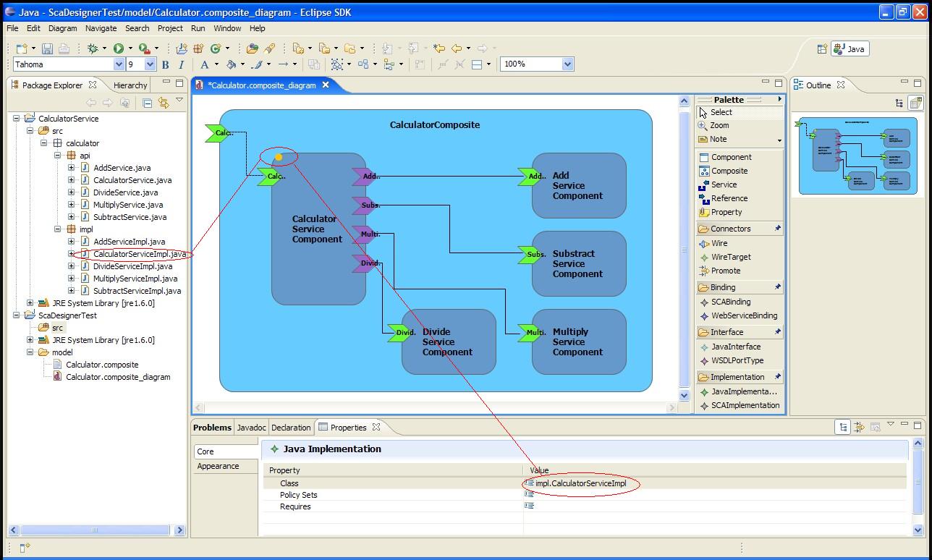Open the Navigate menu
932x560 pixels.
[x=101, y=28]
